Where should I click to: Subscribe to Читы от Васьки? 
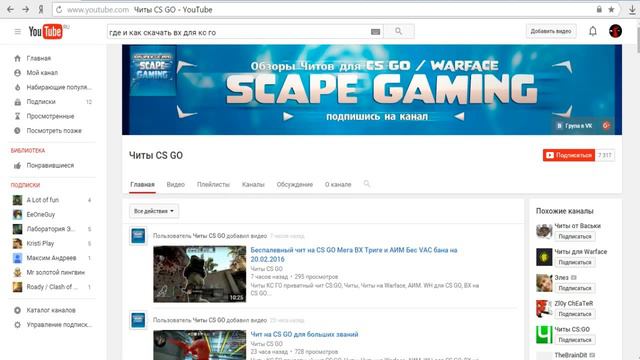(x=575, y=236)
